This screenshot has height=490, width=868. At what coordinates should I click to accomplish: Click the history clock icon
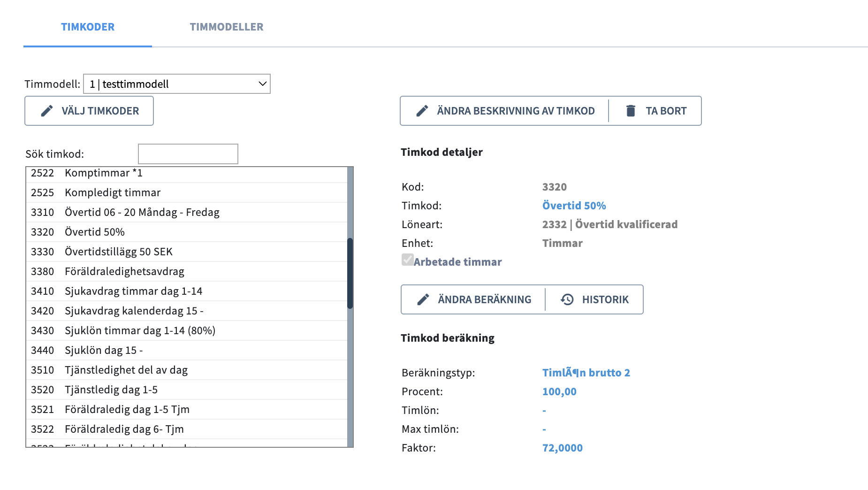pyautogui.click(x=567, y=299)
